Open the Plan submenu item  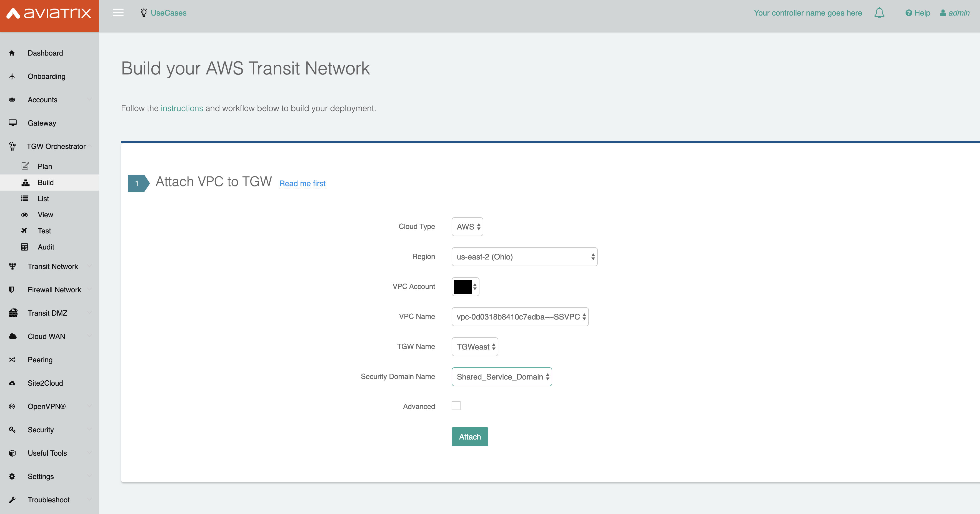tap(45, 166)
